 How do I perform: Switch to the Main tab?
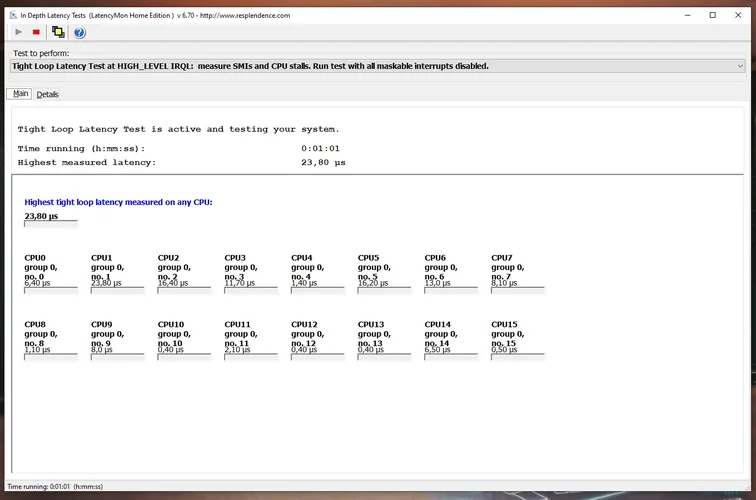[20, 94]
